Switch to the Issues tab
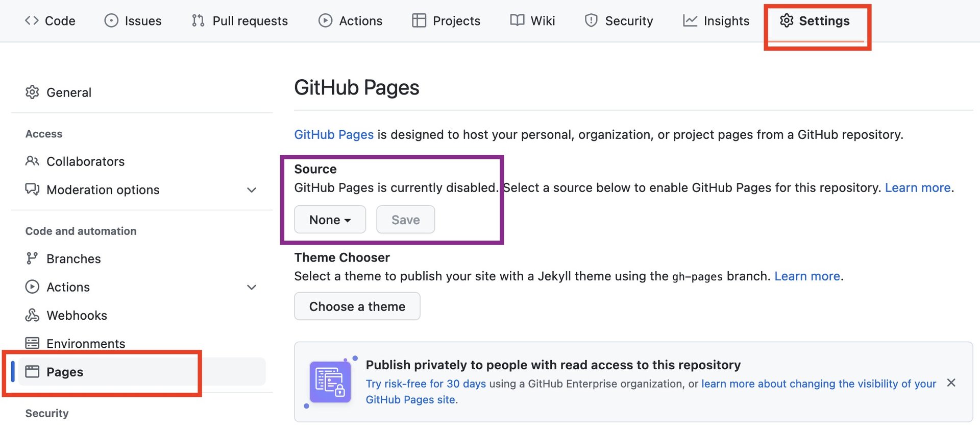The image size is (980, 429). click(x=133, y=20)
